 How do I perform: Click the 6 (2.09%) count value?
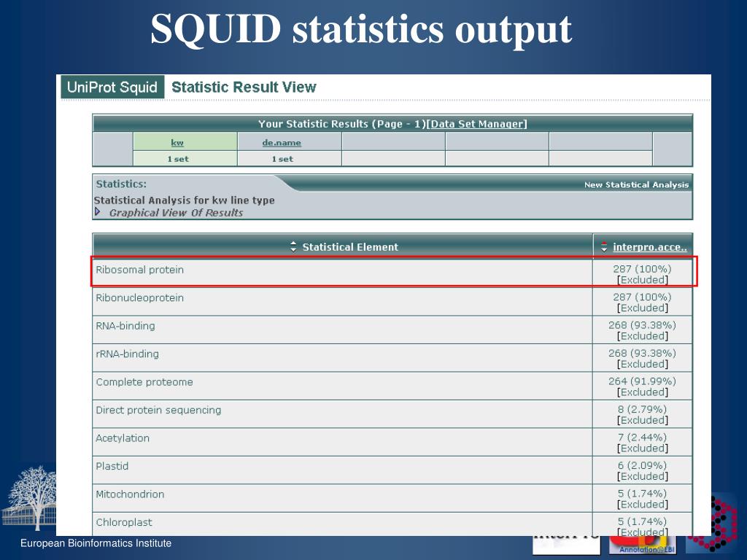tap(642, 466)
